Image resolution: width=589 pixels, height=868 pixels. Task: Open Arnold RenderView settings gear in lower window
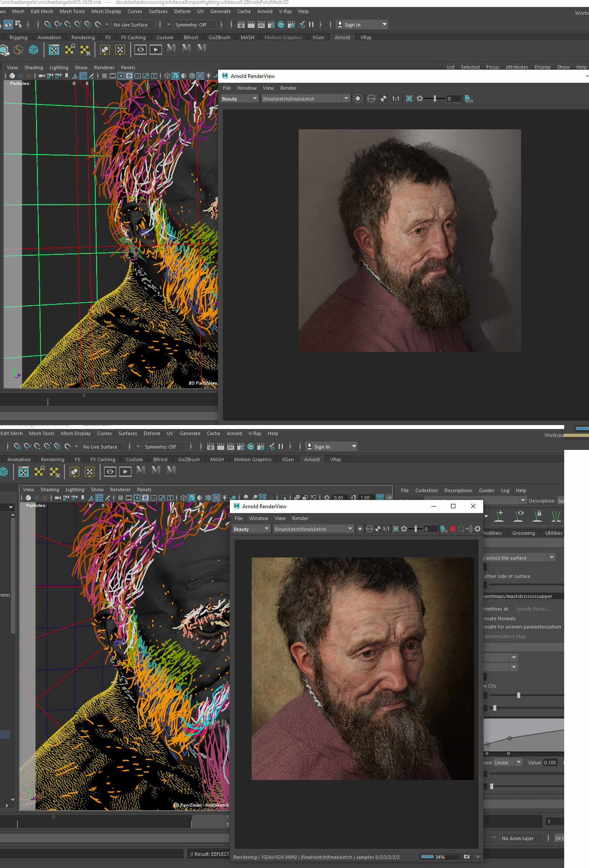pyautogui.click(x=478, y=529)
